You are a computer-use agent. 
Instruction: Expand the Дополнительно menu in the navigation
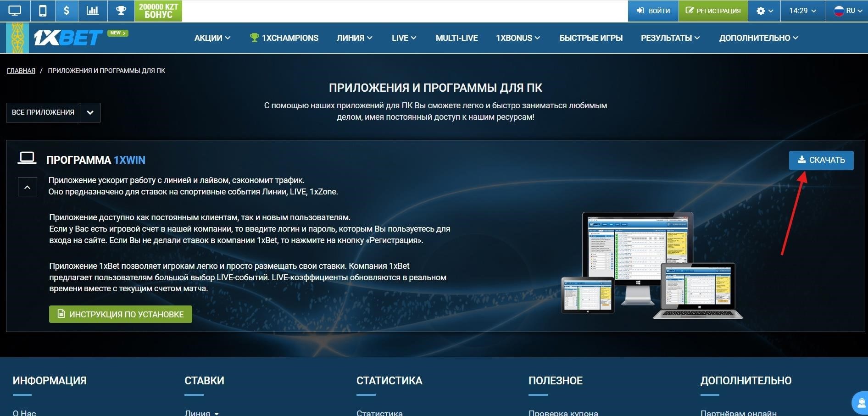pos(758,38)
